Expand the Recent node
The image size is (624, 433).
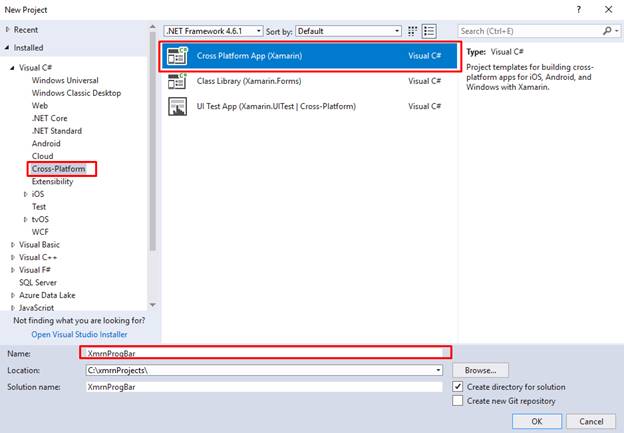[8, 30]
